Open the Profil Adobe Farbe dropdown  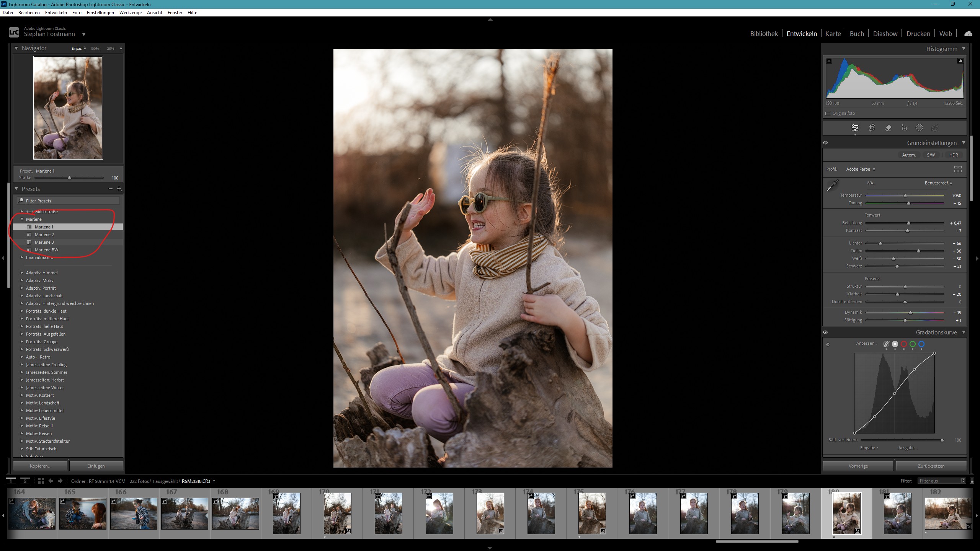(861, 169)
